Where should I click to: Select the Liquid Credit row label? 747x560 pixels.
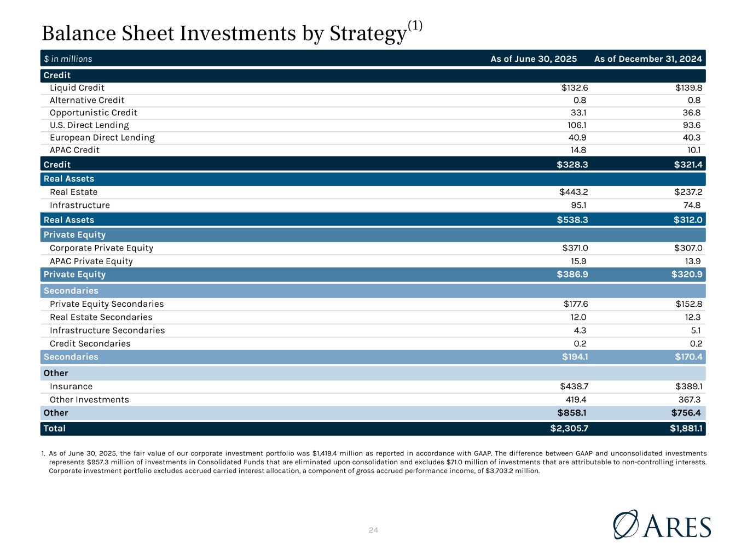click(x=77, y=88)
